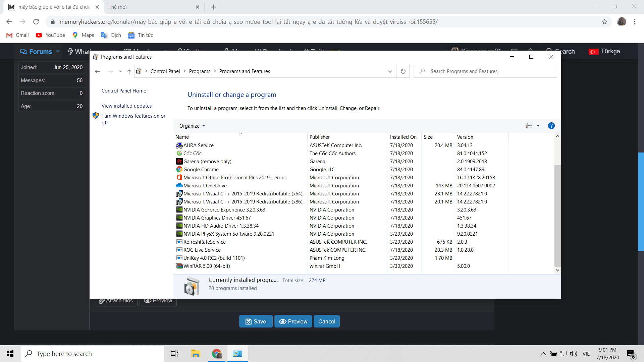
Task: Select the Cốc Cốc browser icon in list
Action: [x=179, y=153]
